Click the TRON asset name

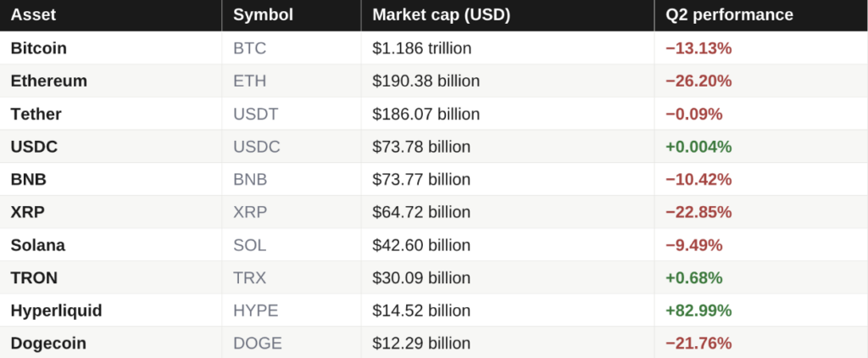click(x=34, y=277)
